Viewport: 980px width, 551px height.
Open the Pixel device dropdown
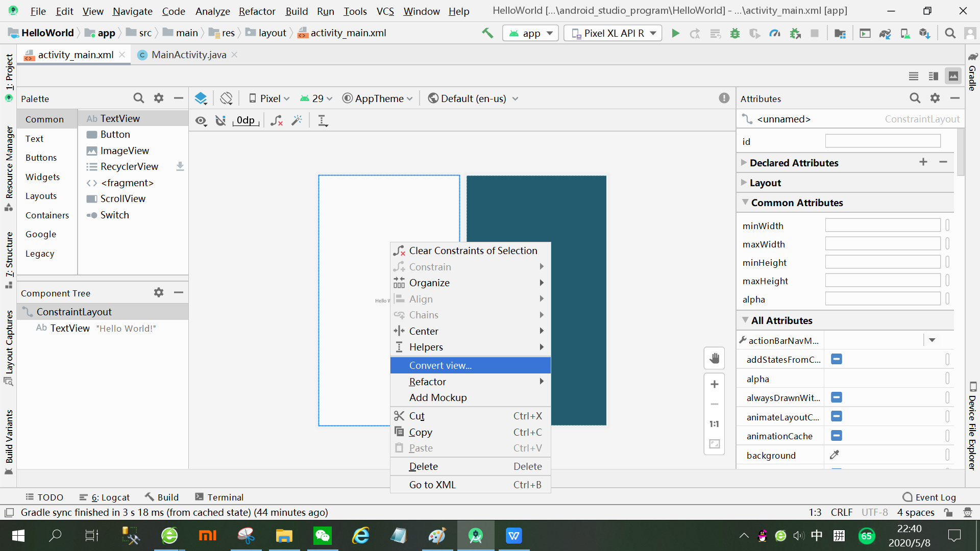click(269, 98)
